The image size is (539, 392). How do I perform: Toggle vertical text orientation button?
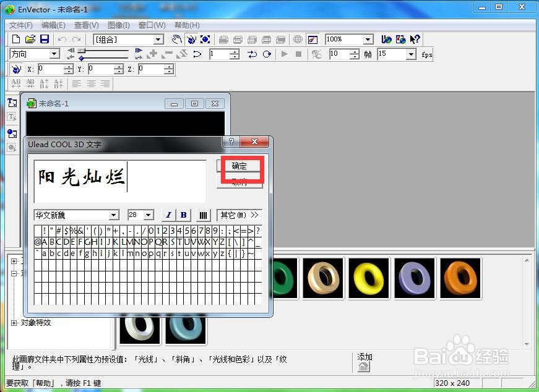click(203, 215)
